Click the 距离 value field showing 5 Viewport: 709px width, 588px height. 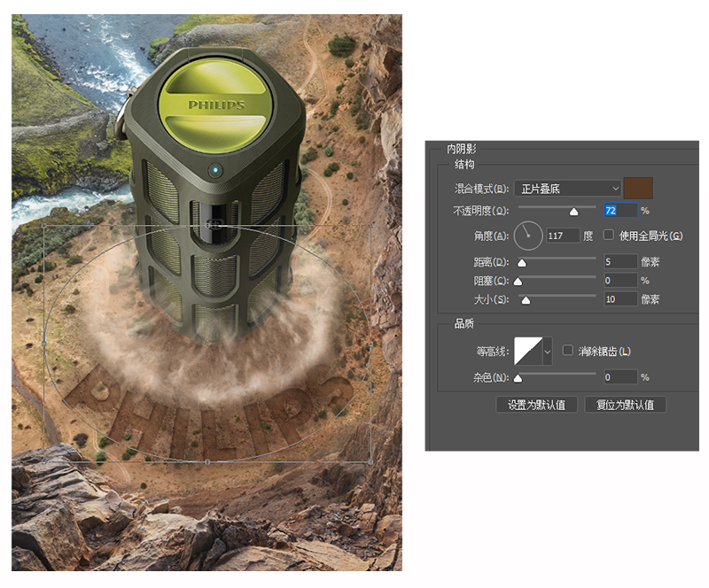point(620,262)
